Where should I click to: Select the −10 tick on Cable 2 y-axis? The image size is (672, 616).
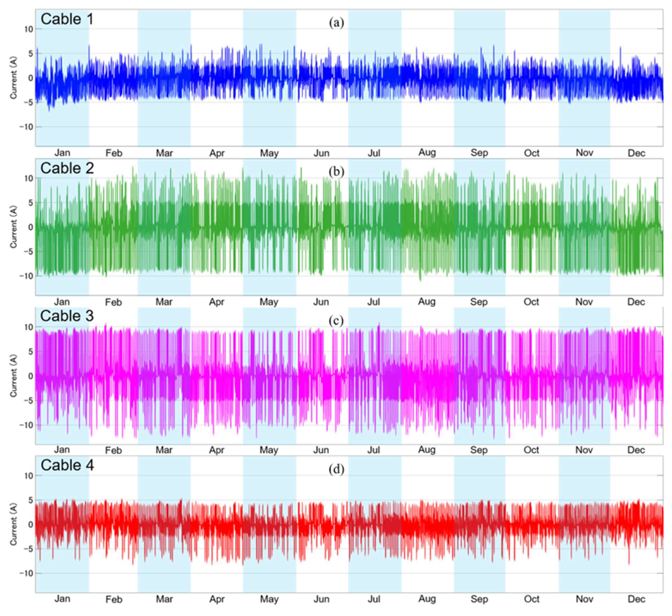click(26, 276)
